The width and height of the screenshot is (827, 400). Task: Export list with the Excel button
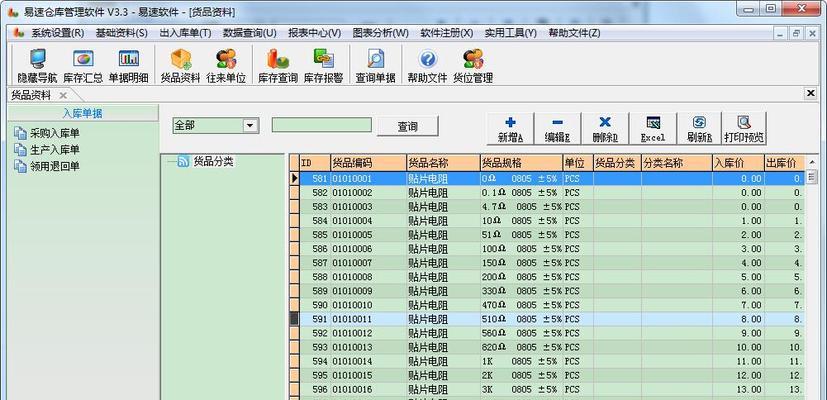(653, 129)
